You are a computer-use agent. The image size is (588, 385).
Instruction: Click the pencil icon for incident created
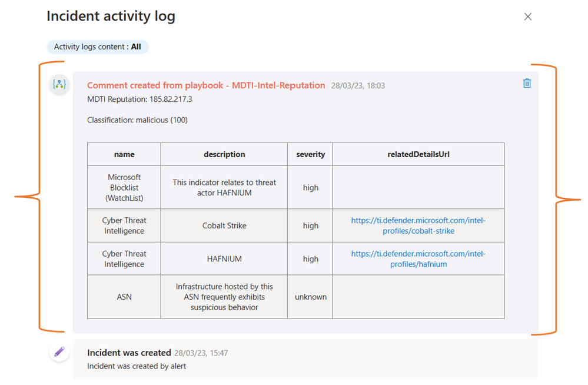click(x=59, y=352)
